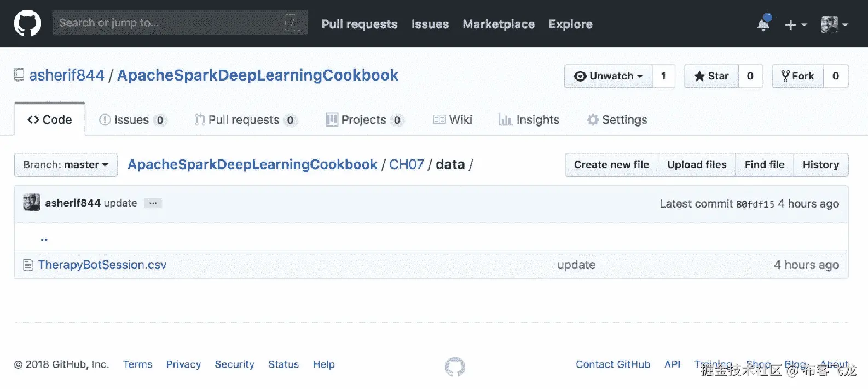Click the Upload files button
The height and width of the screenshot is (389, 868).
697,165
